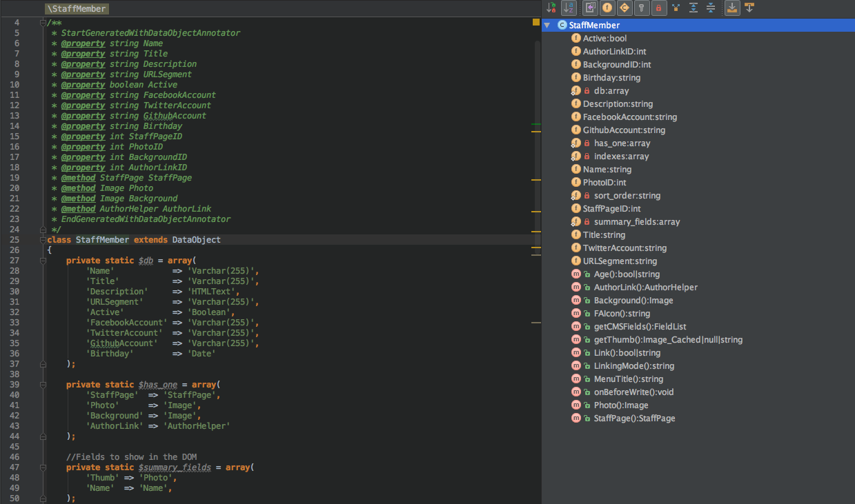The height and width of the screenshot is (504, 855).
Task: Collapse the StaffMember class node in Structure
Action: click(x=547, y=25)
